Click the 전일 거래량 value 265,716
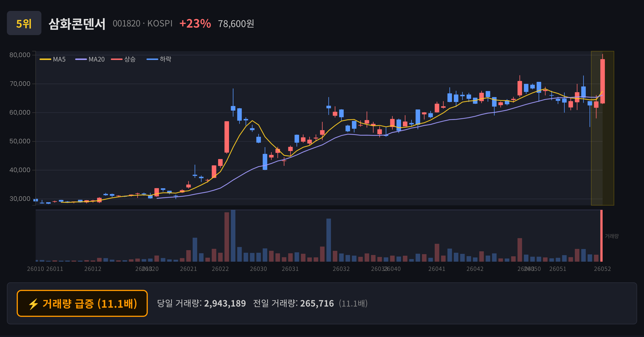644x337 pixels. point(317,303)
